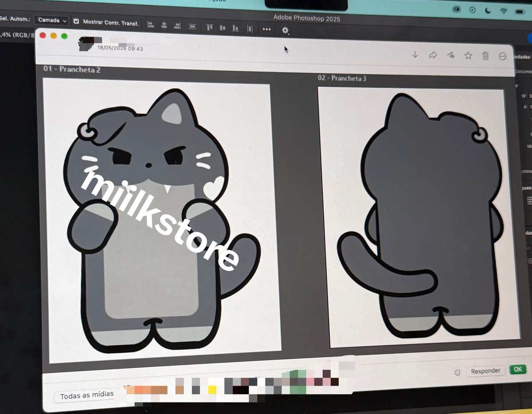Viewport: 532px width, 414px height.
Task: Align bottom edges in Photoshop options bar
Action: click(x=236, y=28)
